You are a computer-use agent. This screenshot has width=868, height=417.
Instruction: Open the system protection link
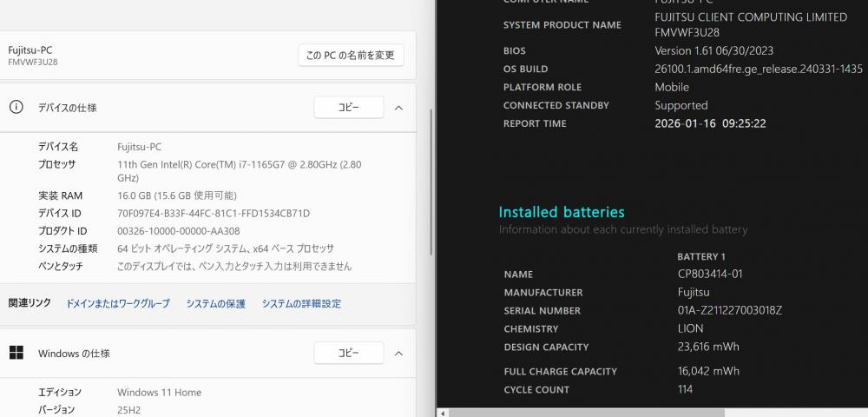pyautogui.click(x=215, y=303)
